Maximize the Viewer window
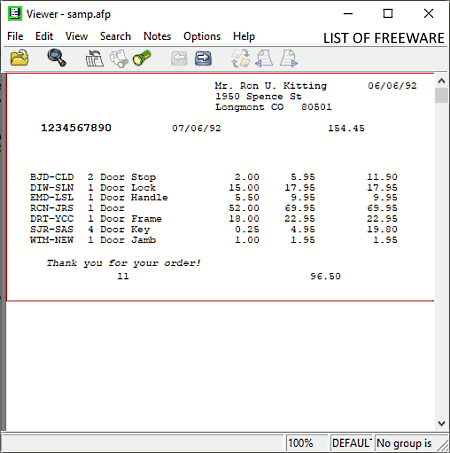This screenshot has height=453, width=450. point(388,14)
